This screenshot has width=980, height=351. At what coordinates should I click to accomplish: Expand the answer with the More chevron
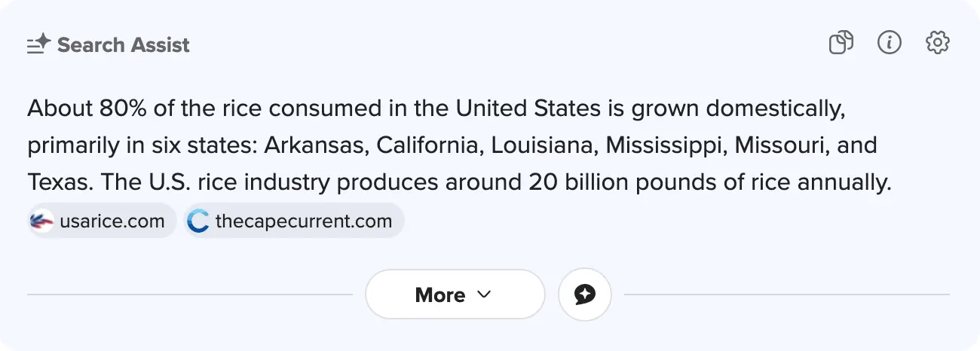484,295
